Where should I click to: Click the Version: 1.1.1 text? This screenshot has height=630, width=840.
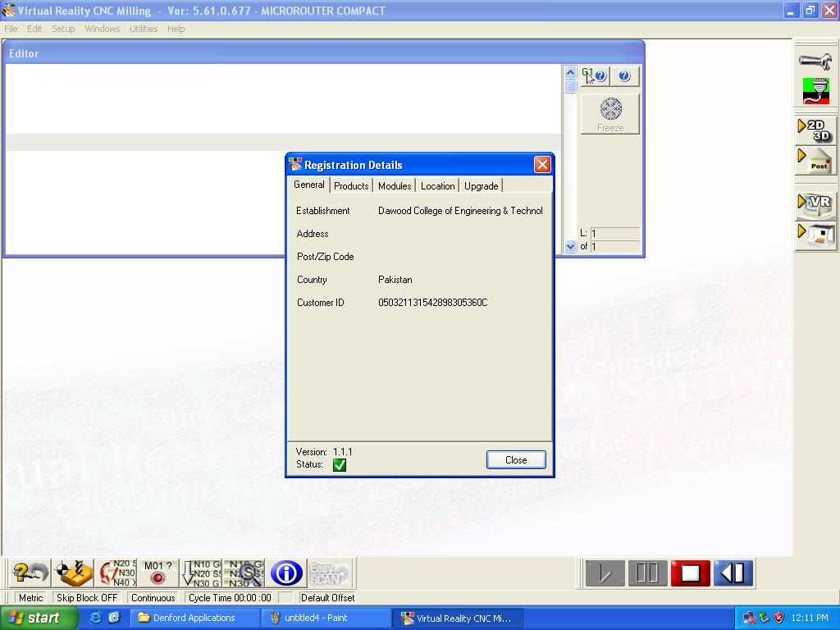click(324, 452)
